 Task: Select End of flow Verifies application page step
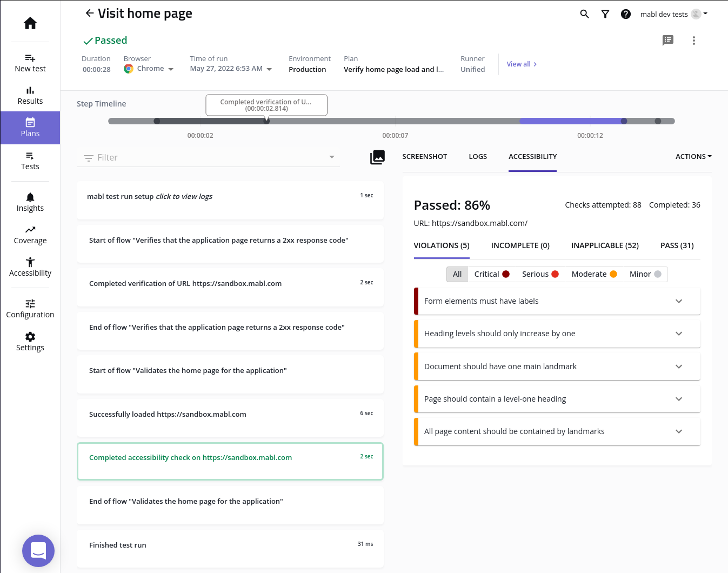pyautogui.click(x=230, y=331)
